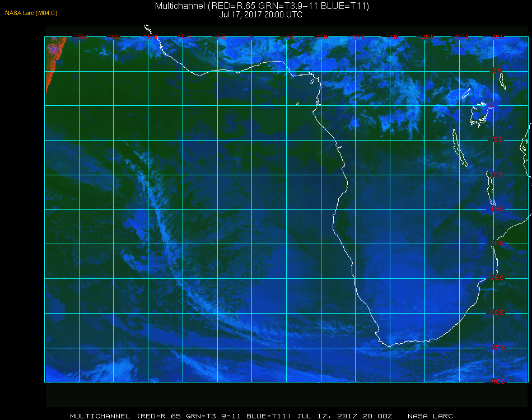Select the 20W longitude label
Screen dimensions: 532x420
coord(116,37)
